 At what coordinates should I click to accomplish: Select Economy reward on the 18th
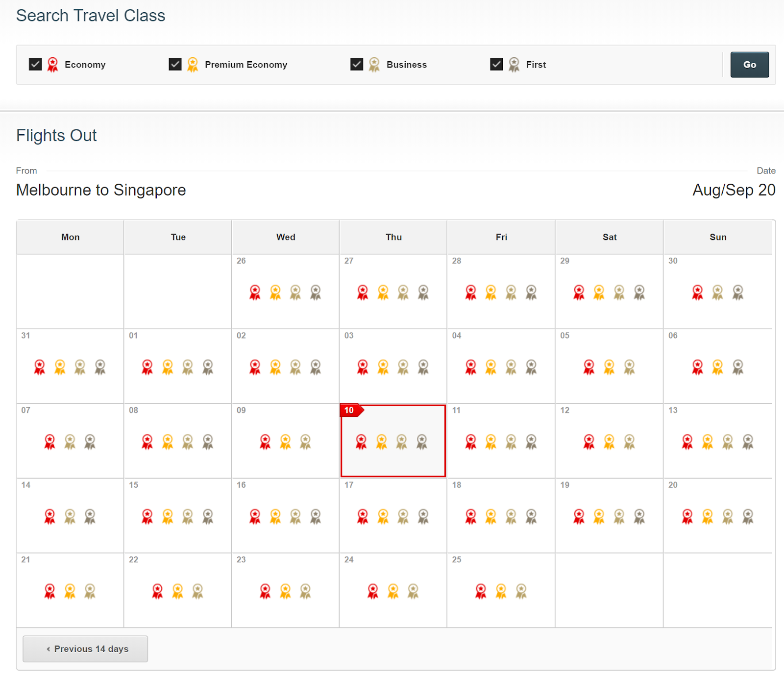471,516
